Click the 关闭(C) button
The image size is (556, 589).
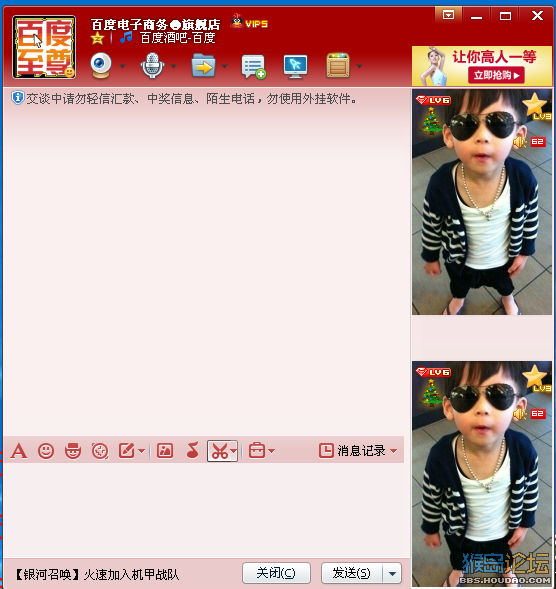(276, 573)
